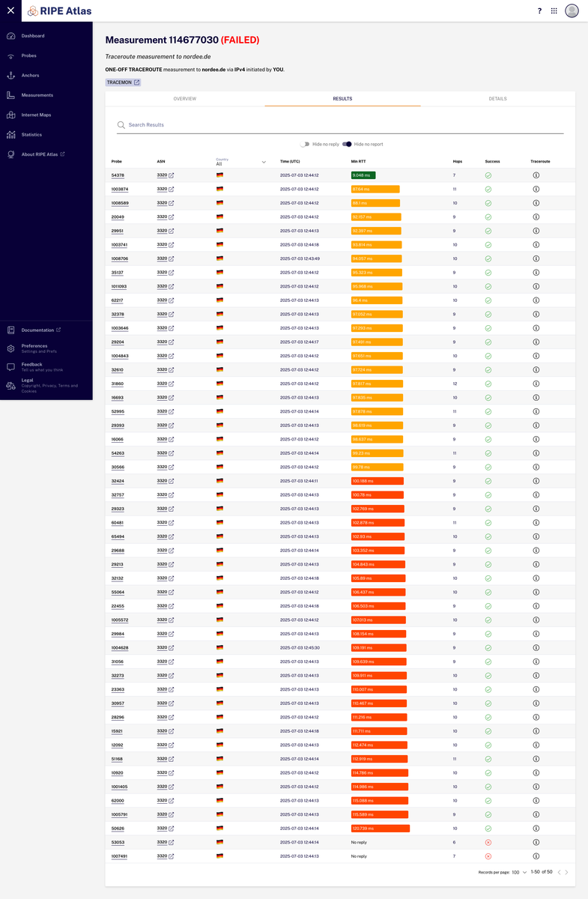Focus the Search Results field
Image resolution: width=588 pixels, height=899 pixels.
[340, 125]
